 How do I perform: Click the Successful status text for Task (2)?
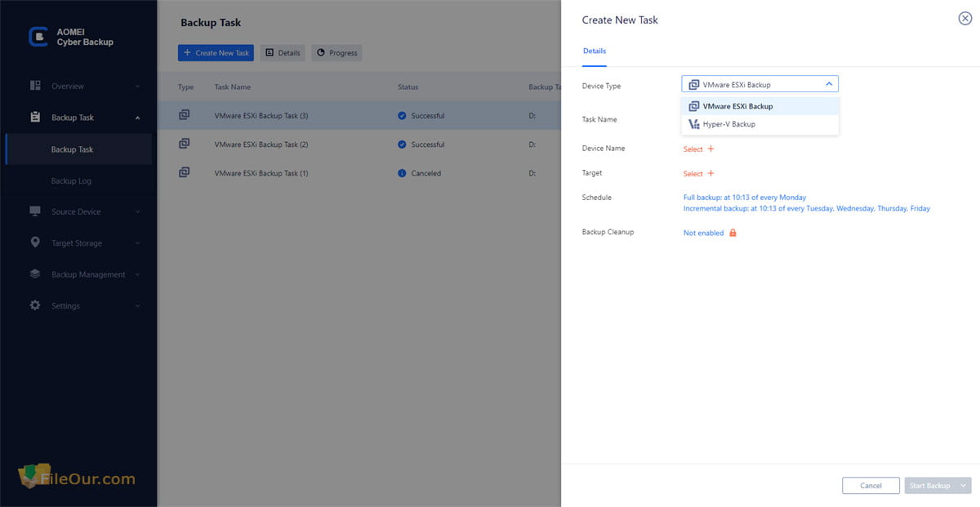pos(428,145)
